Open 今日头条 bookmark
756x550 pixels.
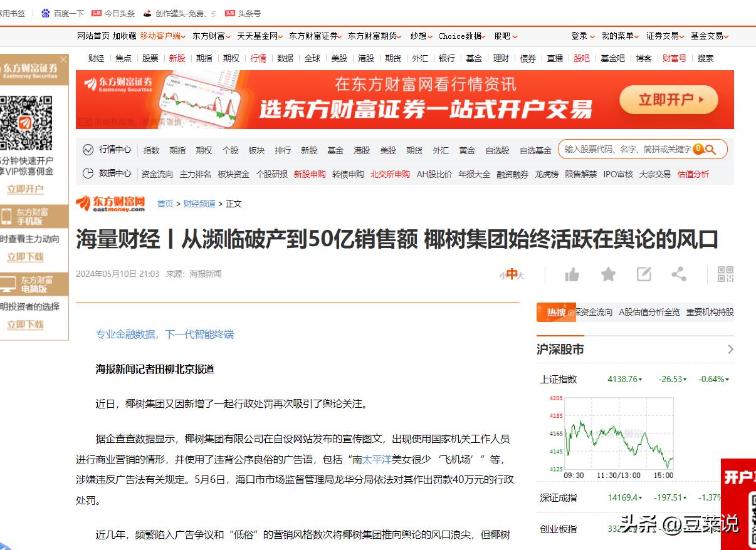click(113, 13)
